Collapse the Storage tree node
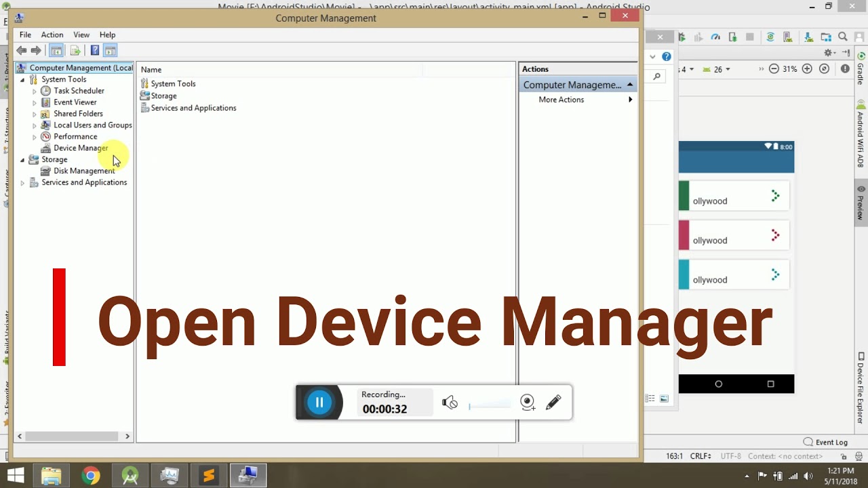This screenshot has height=488, width=868. pyautogui.click(x=22, y=160)
